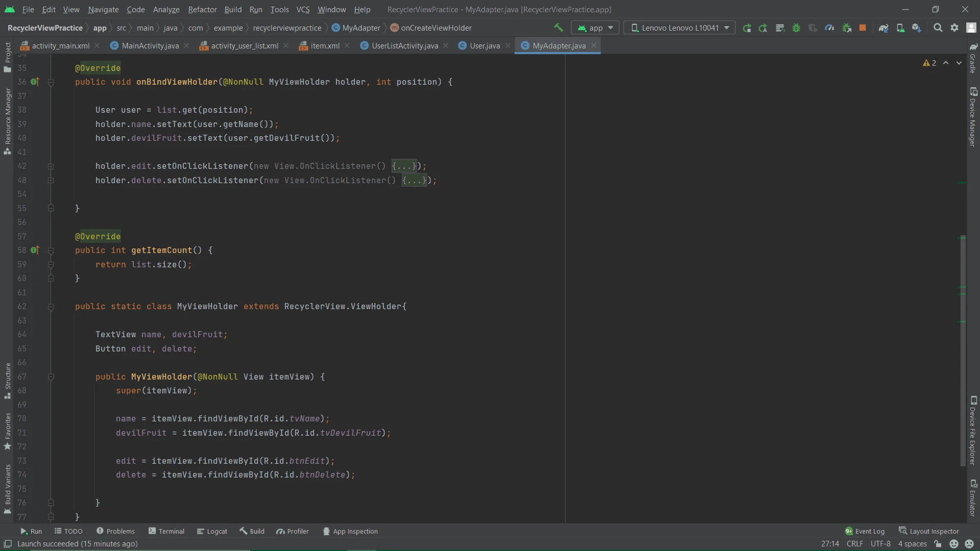Open the Run tool window button

tap(31, 531)
